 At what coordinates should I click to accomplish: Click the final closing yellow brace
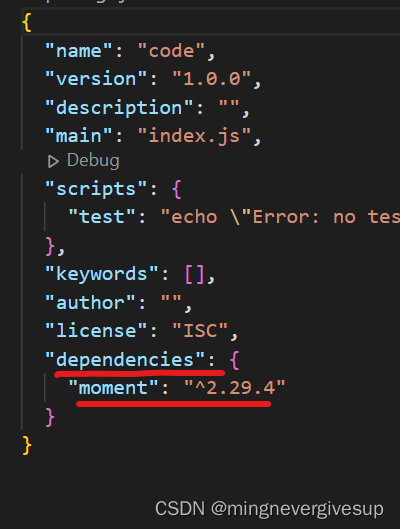[x=27, y=446]
